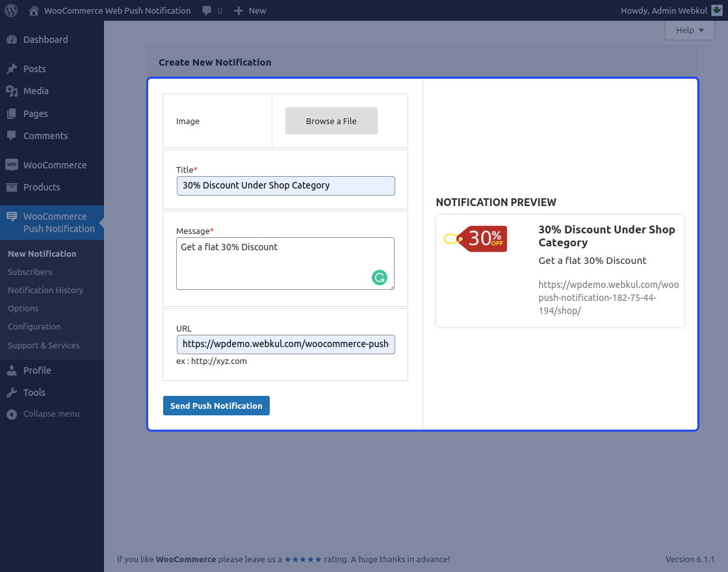Open the Posts menu item

click(34, 69)
